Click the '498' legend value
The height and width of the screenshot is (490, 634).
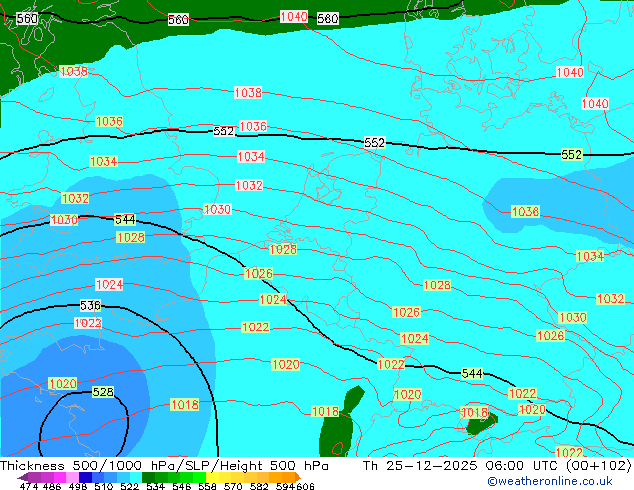[x=78, y=486]
